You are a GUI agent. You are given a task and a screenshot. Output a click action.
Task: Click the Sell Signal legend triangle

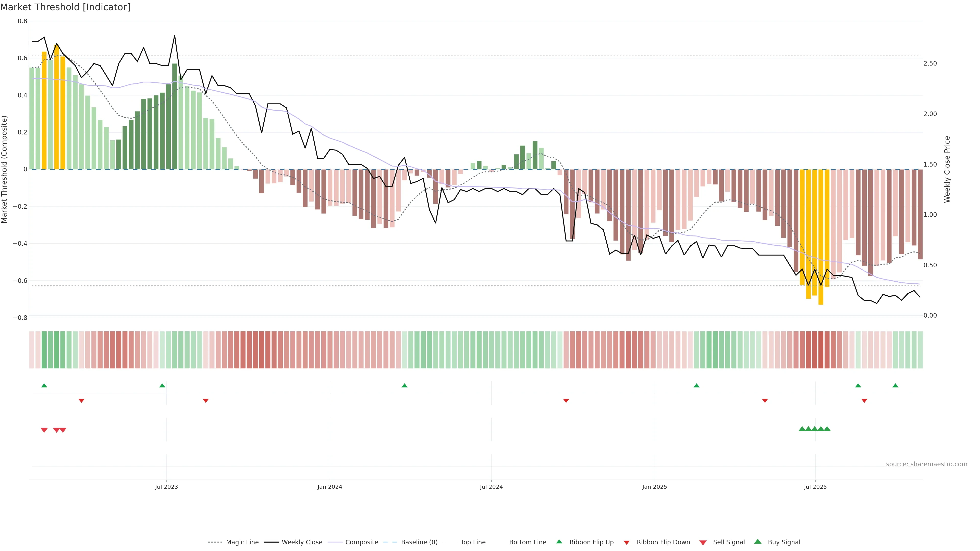pyautogui.click(x=703, y=543)
